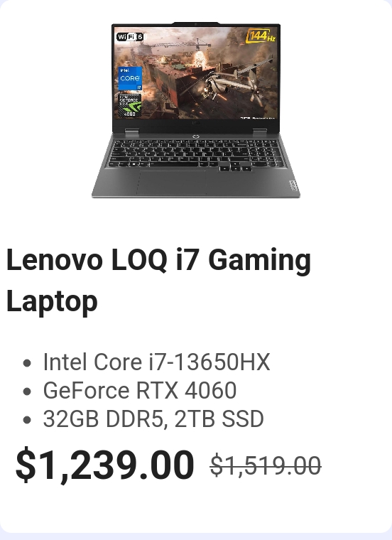Image resolution: width=392 pixels, height=540 pixels.
Task: Click the GeForce RTX 4060 badge icon
Action: click(x=130, y=104)
